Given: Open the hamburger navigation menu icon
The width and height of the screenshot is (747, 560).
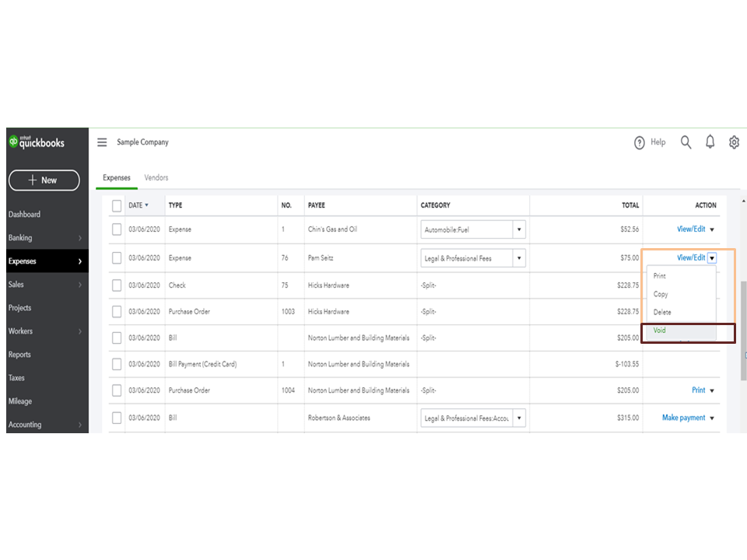Looking at the screenshot, I should 102,142.
